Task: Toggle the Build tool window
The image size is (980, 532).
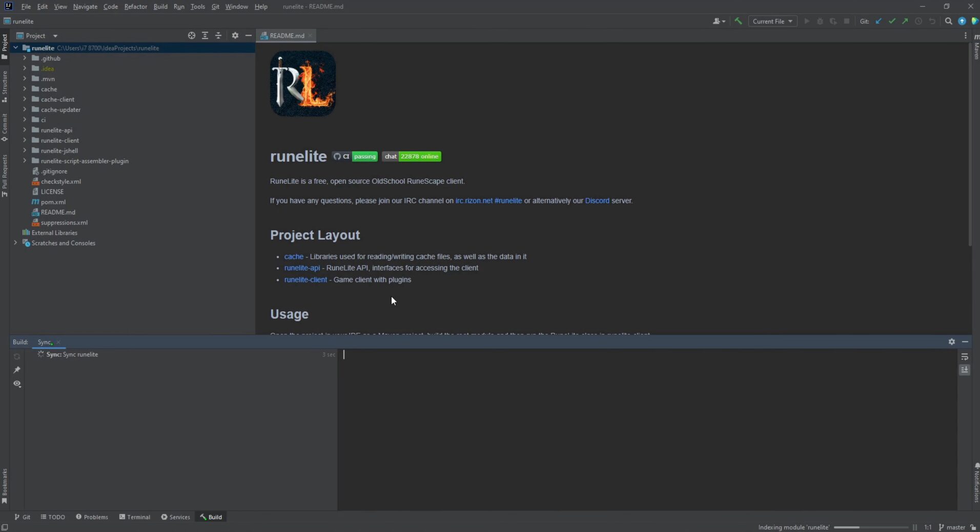Action: pyautogui.click(x=211, y=517)
